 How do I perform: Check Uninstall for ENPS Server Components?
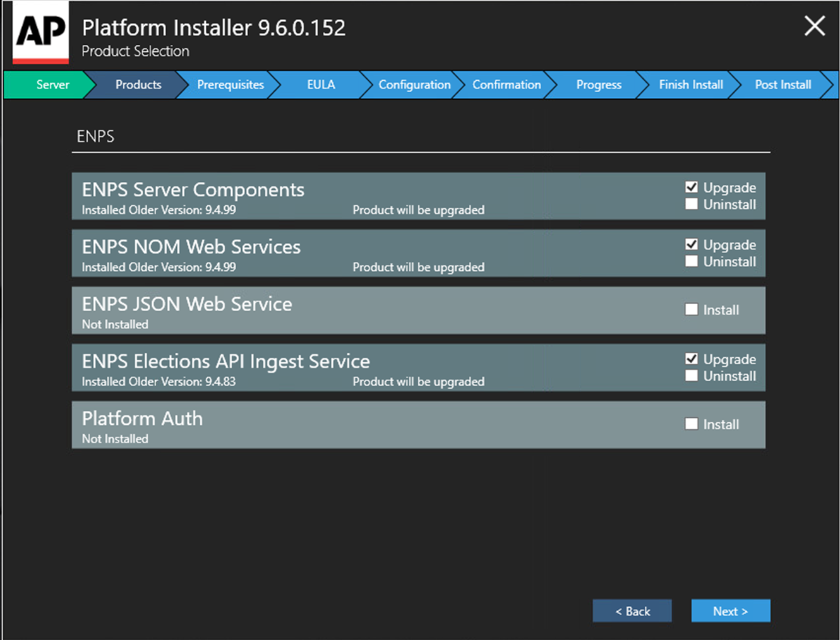pos(692,204)
